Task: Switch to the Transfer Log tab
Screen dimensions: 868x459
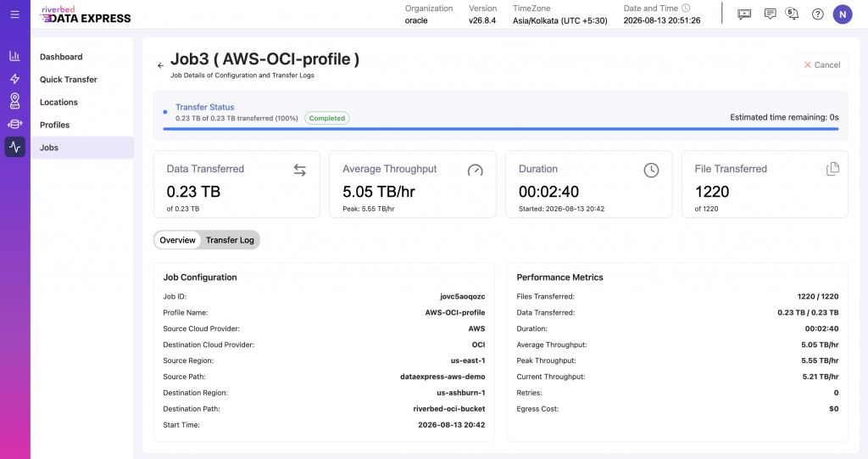Action: point(230,240)
